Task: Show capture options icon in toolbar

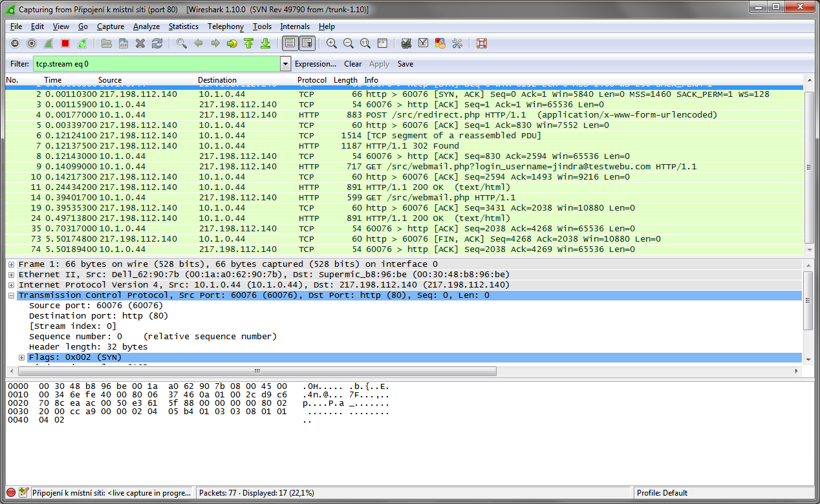Action: click(32, 43)
